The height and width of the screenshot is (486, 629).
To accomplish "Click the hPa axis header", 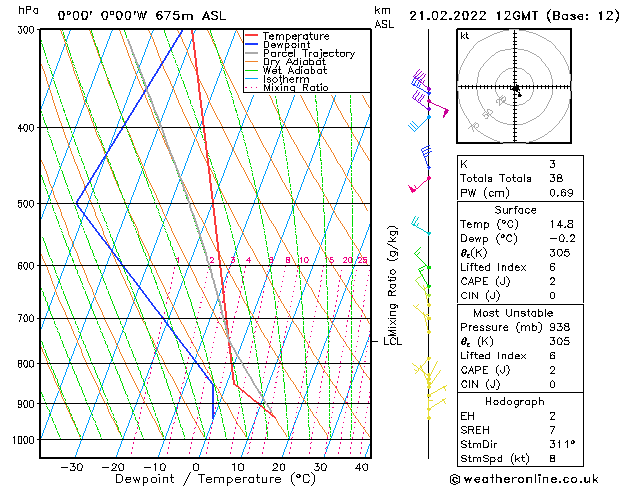I will tap(28, 10).
